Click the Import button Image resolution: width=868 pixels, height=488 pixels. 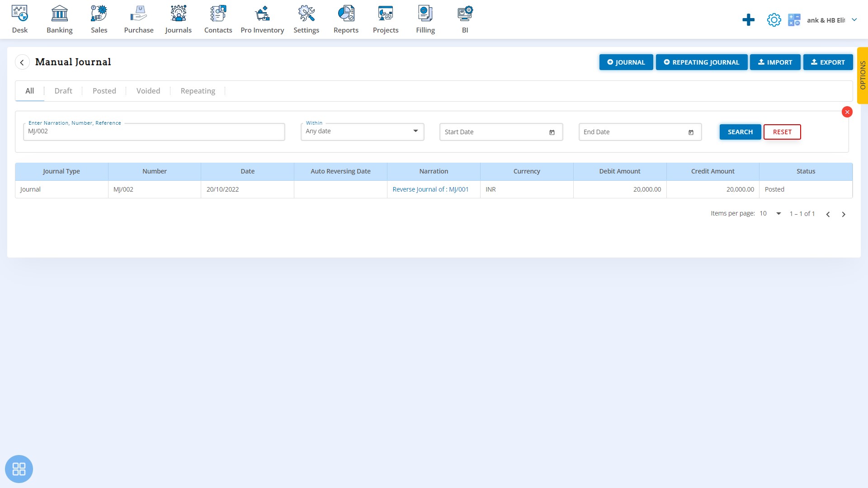coord(775,62)
